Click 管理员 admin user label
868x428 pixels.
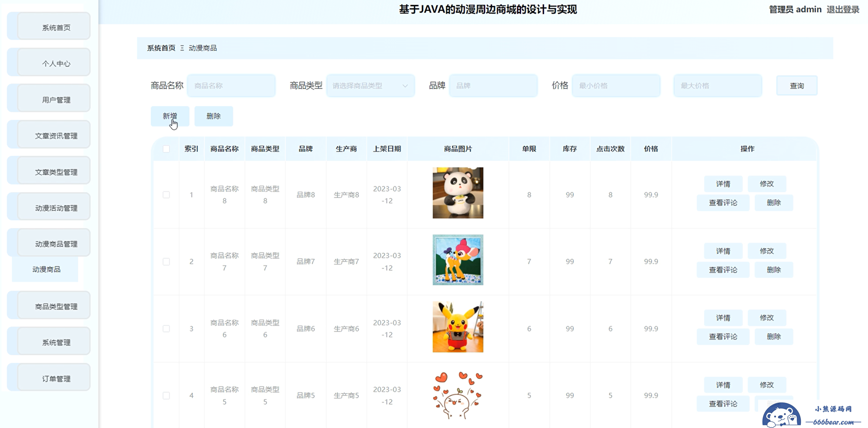click(x=795, y=10)
